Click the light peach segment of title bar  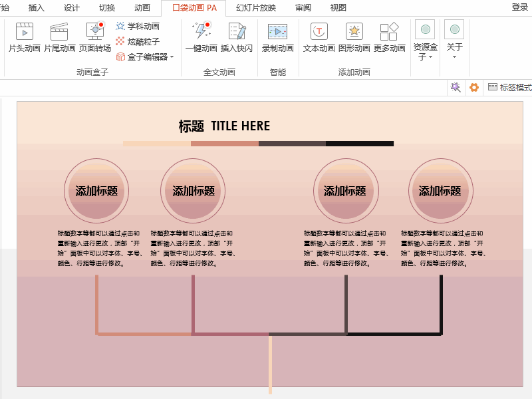pyautogui.click(x=157, y=144)
